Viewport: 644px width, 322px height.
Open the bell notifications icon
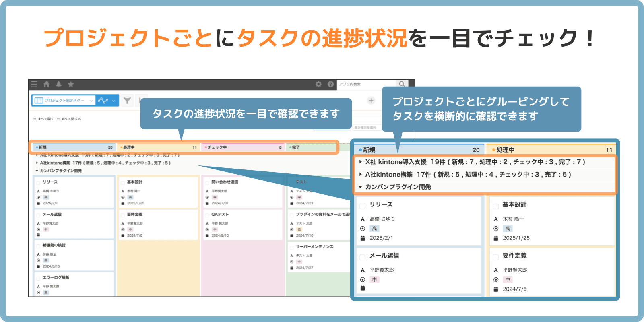(x=59, y=84)
